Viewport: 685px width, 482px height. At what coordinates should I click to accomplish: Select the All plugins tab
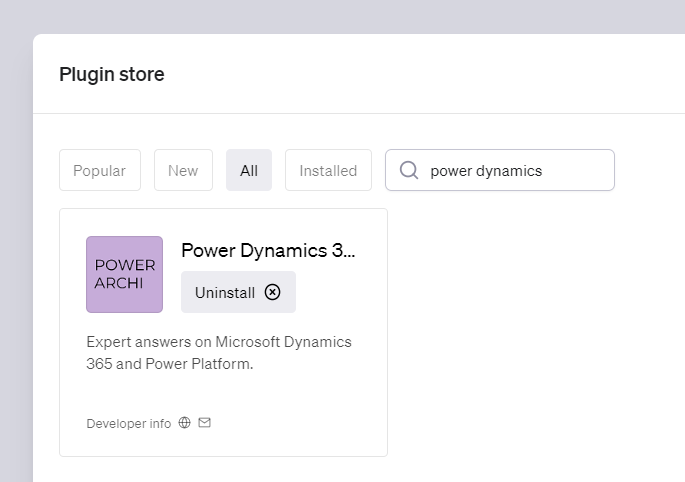pos(249,170)
